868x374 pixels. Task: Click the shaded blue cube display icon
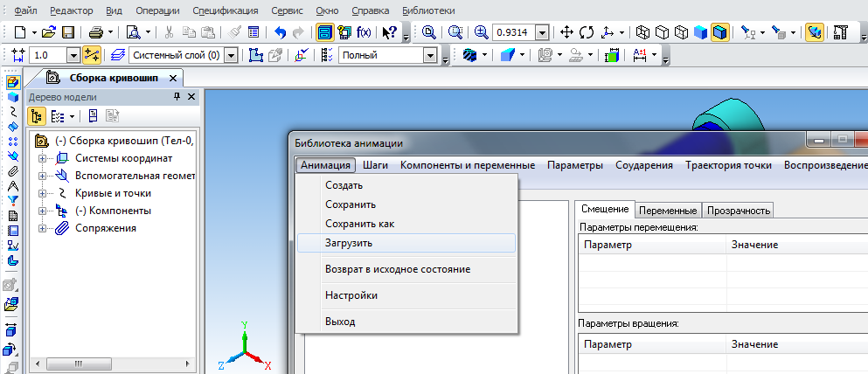700,32
